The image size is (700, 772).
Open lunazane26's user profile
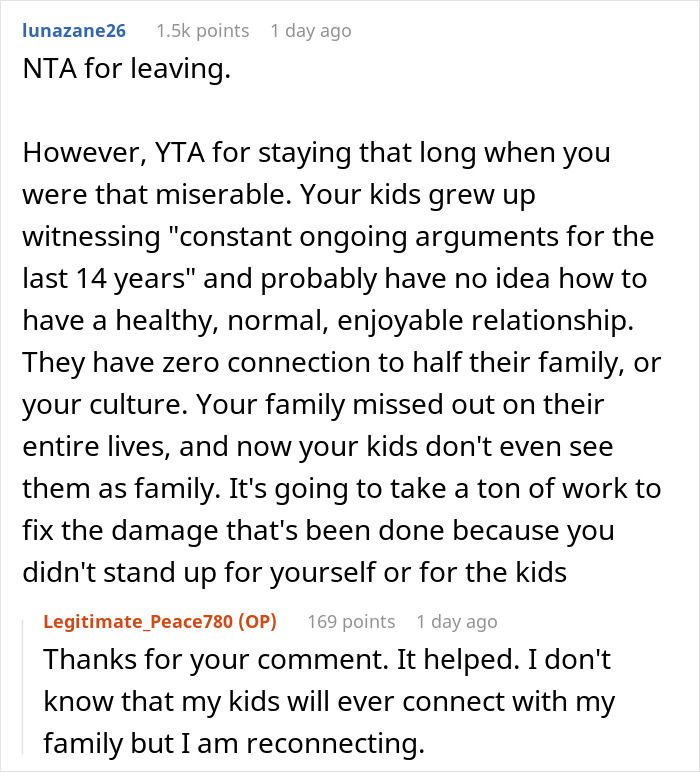pos(74,31)
